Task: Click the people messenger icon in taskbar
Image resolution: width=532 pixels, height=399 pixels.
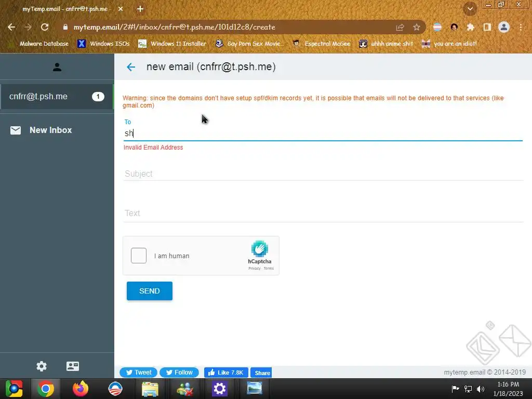Action: 185,389
